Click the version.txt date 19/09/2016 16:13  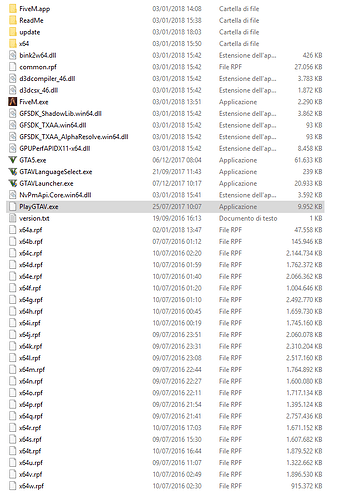click(177, 218)
